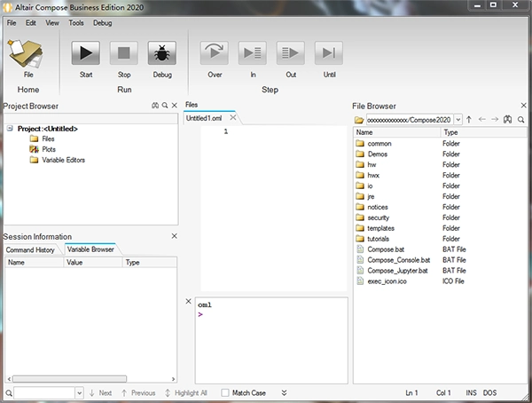Launch the Debug bug icon
This screenshot has height=403, width=532.
162,53
